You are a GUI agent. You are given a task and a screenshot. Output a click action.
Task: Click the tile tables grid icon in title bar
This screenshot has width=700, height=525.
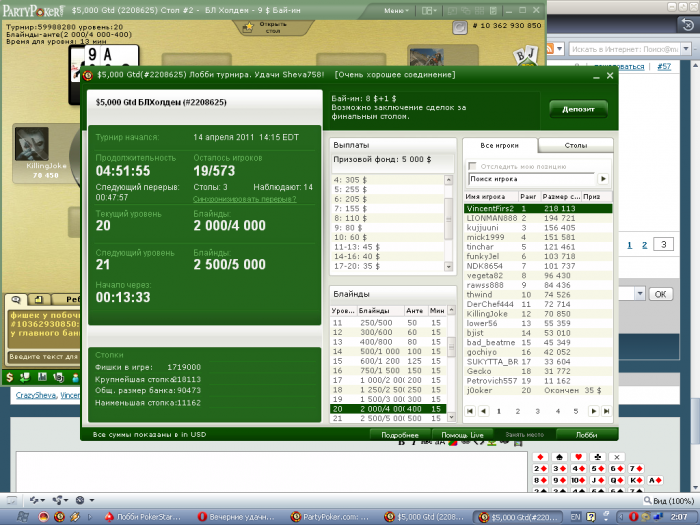pyautogui.click(x=479, y=10)
